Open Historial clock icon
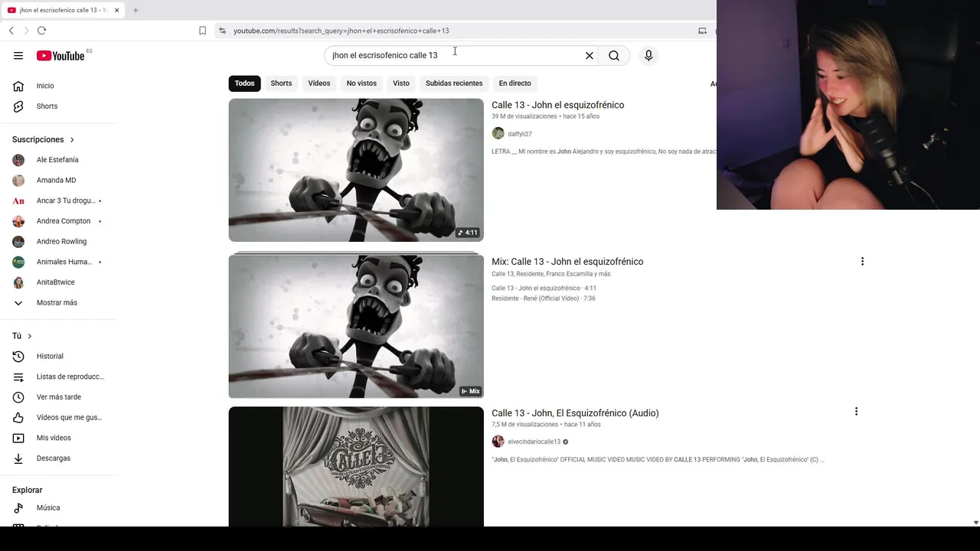The width and height of the screenshot is (980, 551). click(x=18, y=356)
